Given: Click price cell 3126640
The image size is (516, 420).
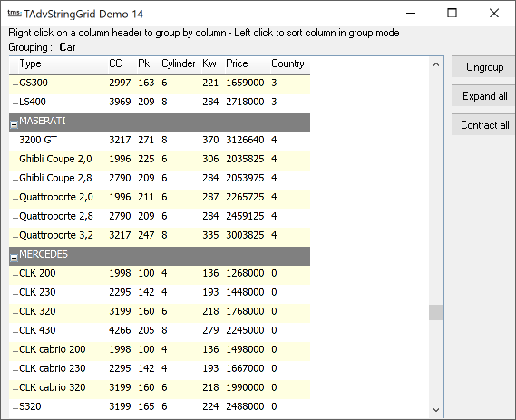Looking at the screenshot, I should [x=245, y=141].
